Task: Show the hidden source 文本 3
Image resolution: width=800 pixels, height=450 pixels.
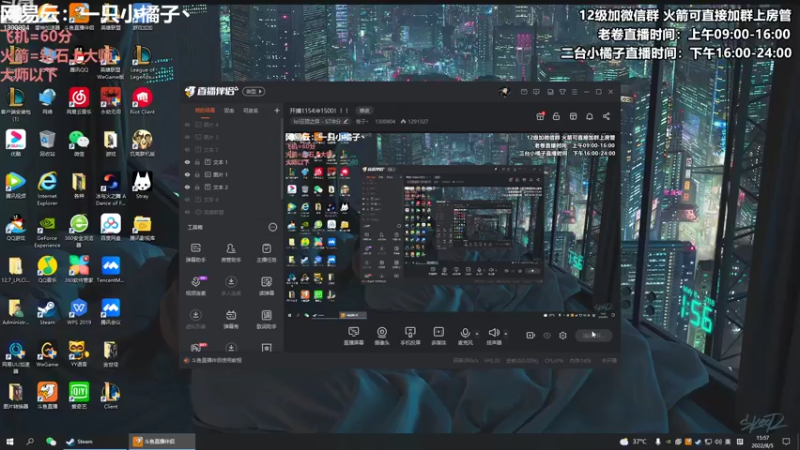Action: point(187,149)
